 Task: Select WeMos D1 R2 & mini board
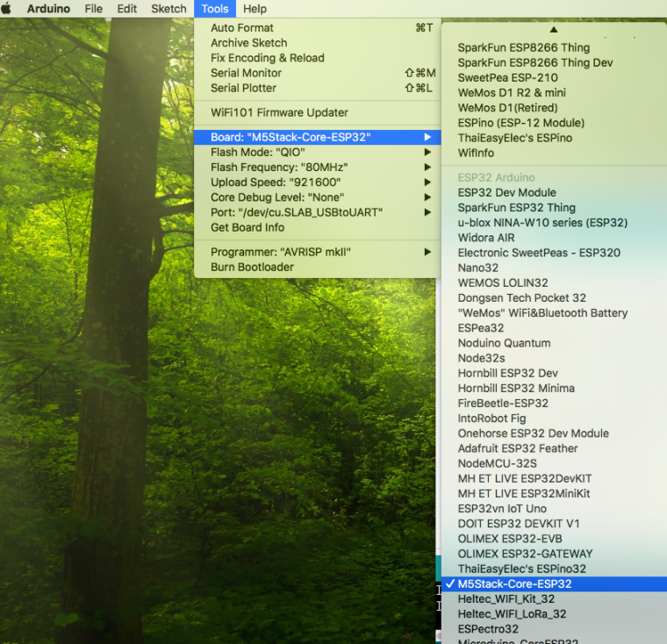[555, 93]
